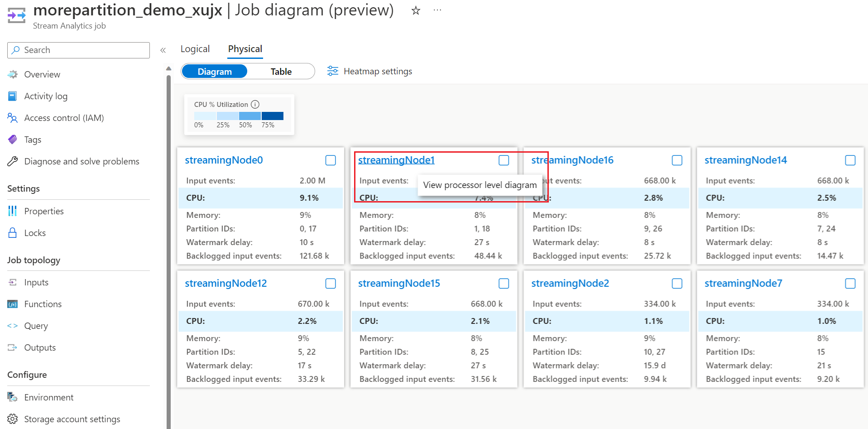Click the Query code icon

pyautogui.click(x=13, y=326)
